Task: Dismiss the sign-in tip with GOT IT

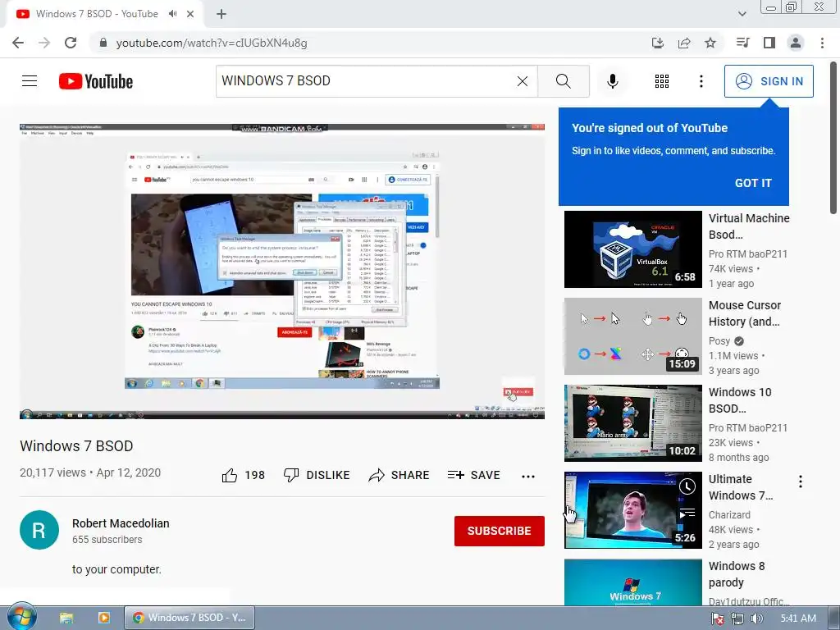Action: 753,183
